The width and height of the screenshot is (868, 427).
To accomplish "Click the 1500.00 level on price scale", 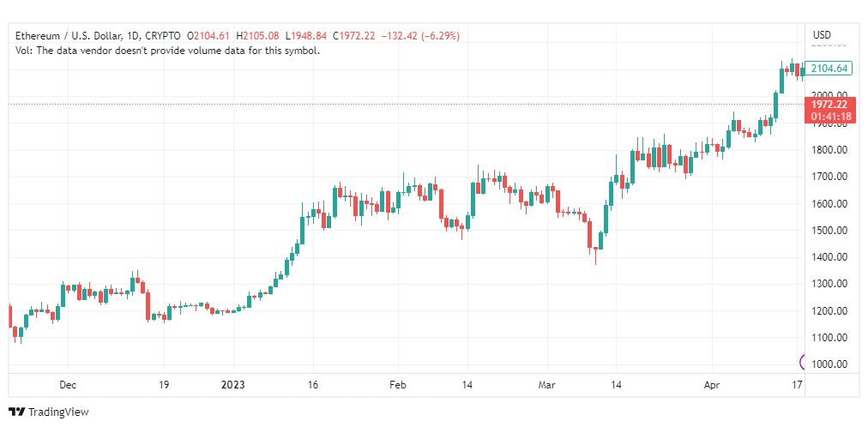I will point(829,231).
